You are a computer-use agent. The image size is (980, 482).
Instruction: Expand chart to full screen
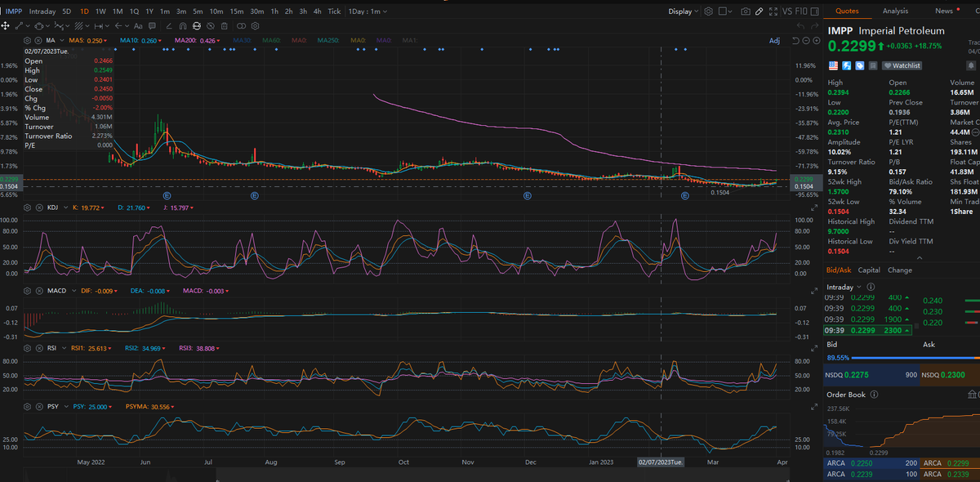(x=773, y=11)
